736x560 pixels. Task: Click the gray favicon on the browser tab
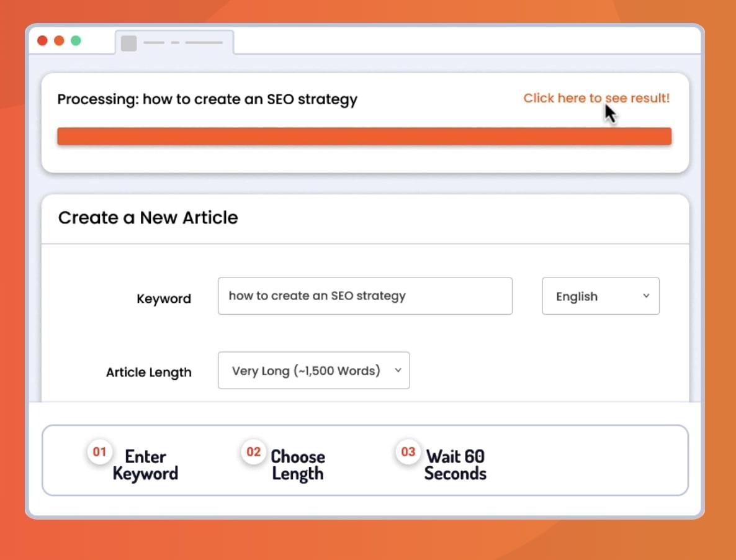[128, 43]
